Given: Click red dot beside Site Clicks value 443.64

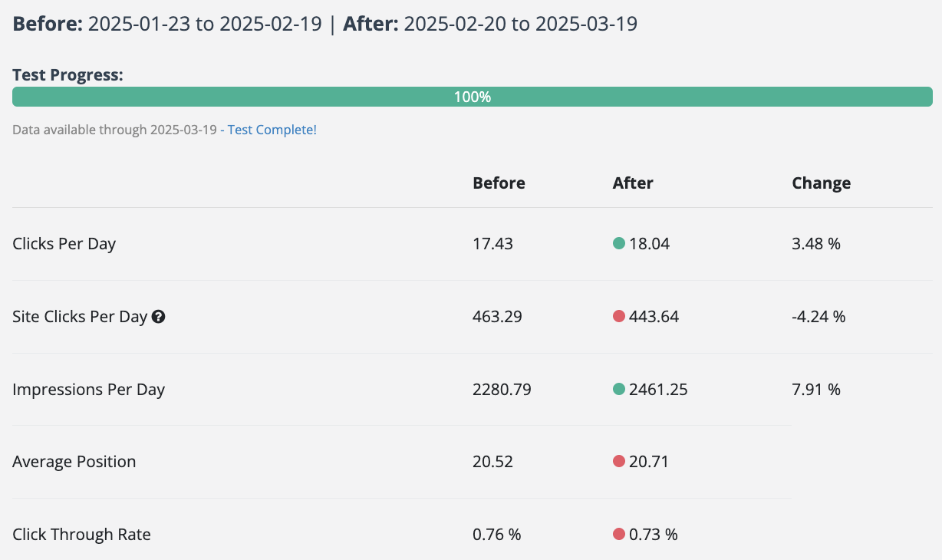Looking at the screenshot, I should point(619,316).
